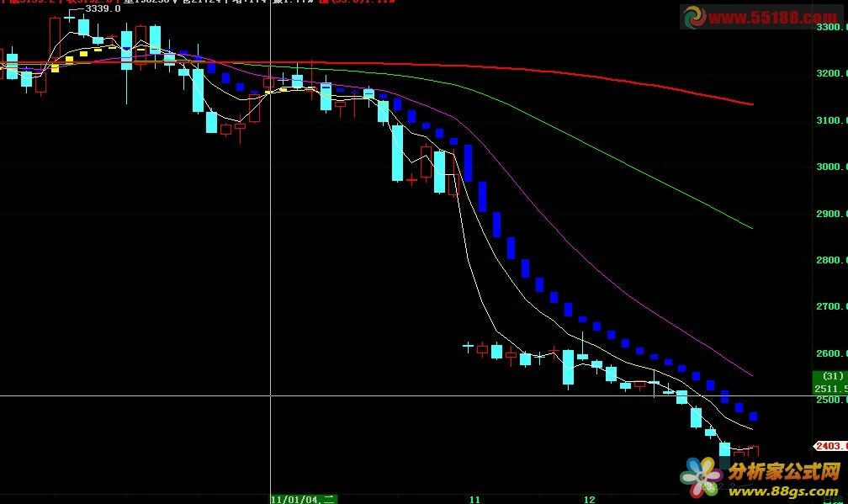This screenshot has width=848, height=504.
Task: Select the 3000 price axis label
Action: pos(832,167)
